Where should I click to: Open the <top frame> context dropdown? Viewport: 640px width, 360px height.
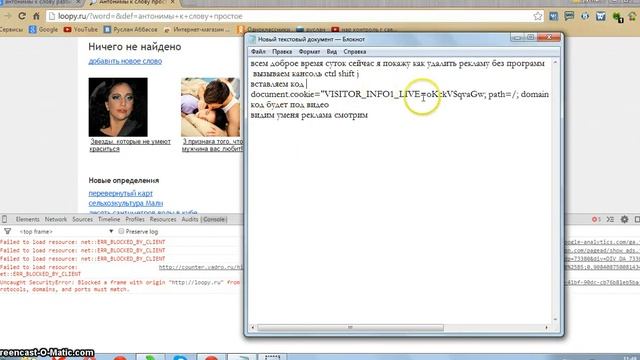coord(66,231)
